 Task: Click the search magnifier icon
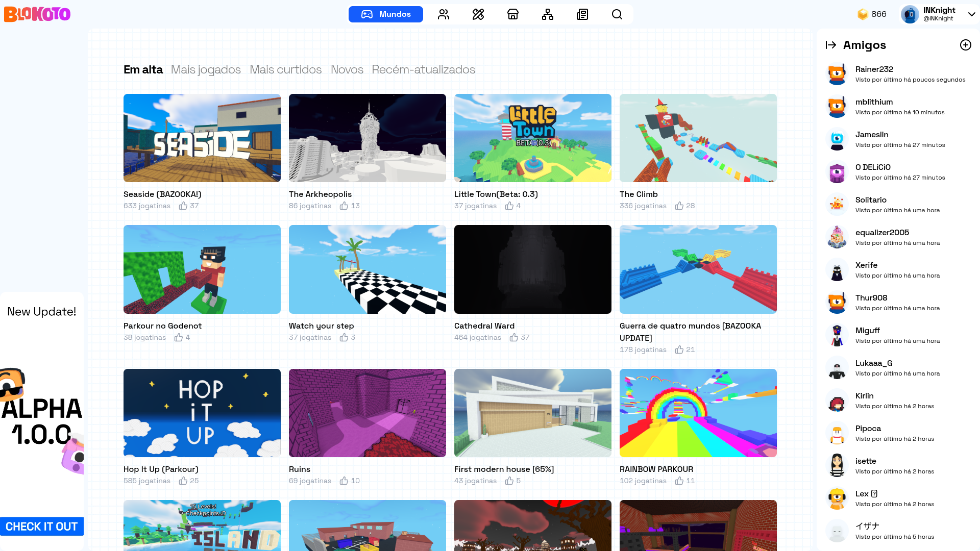pyautogui.click(x=617, y=14)
